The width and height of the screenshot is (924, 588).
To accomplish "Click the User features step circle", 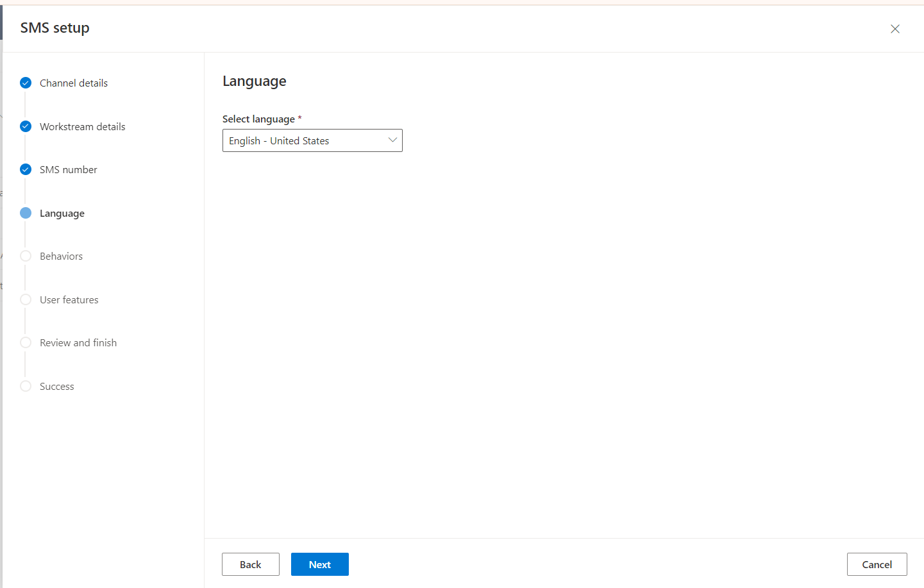I will coord(26,299).
